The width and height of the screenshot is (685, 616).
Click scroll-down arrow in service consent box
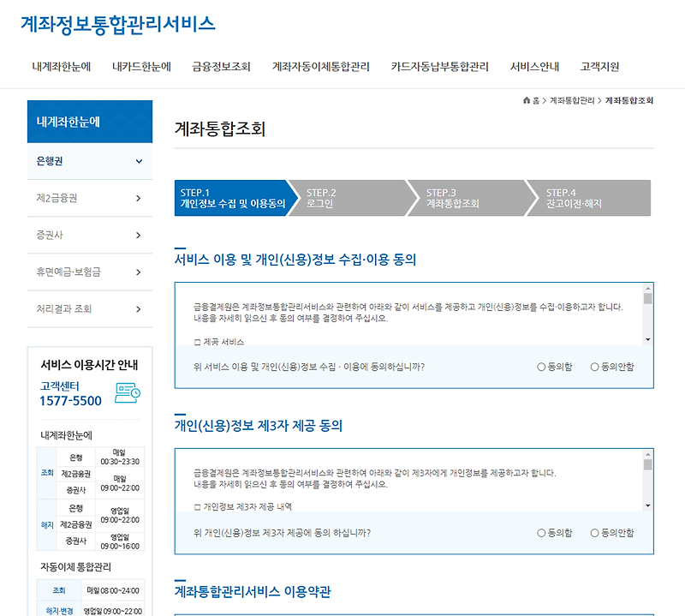click(648, 339)
